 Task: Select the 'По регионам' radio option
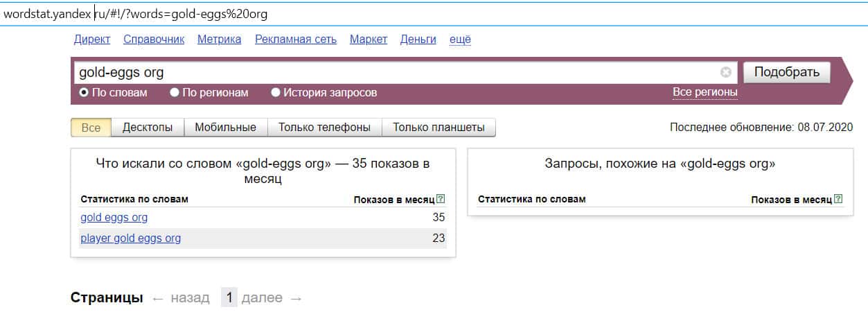(175, 92)
